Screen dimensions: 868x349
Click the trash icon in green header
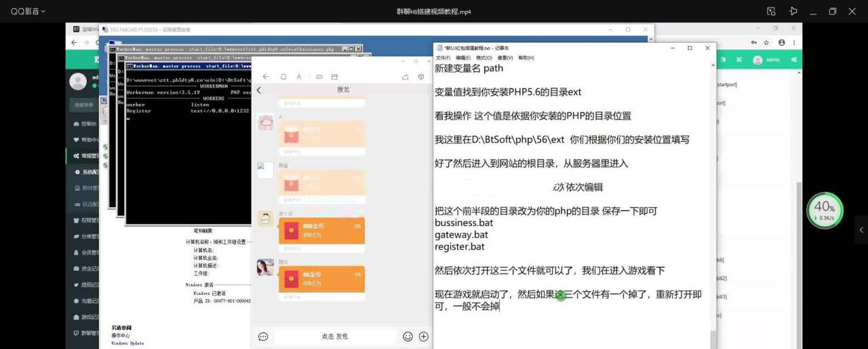[x=722, y=60]
